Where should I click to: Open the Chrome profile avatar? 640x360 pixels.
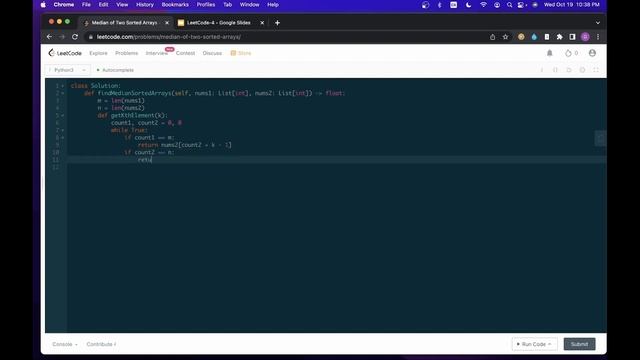(585, 37)
